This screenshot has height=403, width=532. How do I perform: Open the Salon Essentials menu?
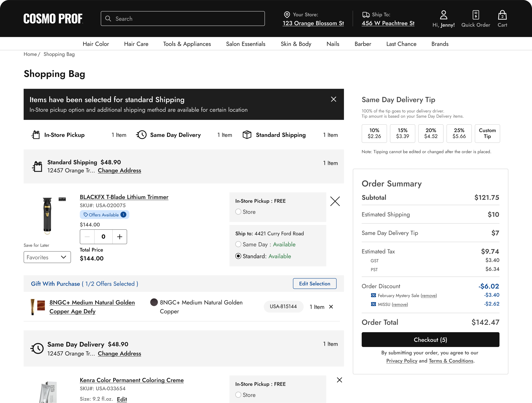[245, 44]
